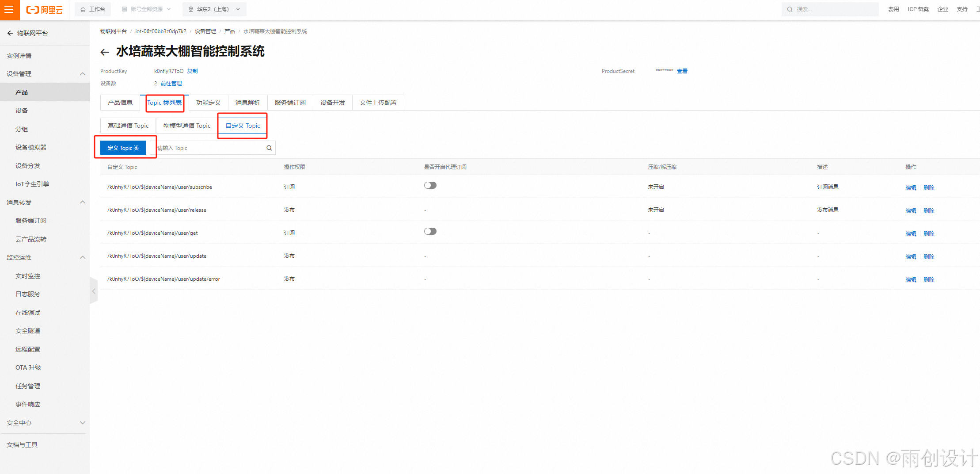The image size is (980, 474).
Task: Edit the user/release topic
Action: coord(911,210)
